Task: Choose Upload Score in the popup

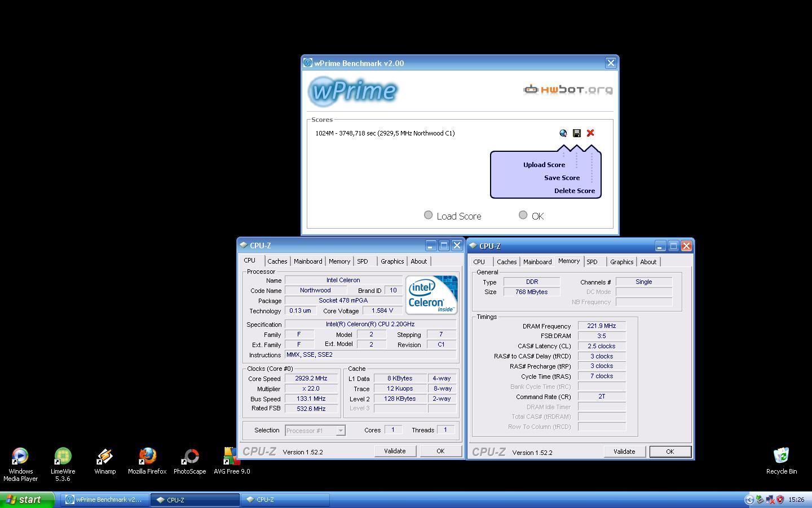Action: coord(544,165)
